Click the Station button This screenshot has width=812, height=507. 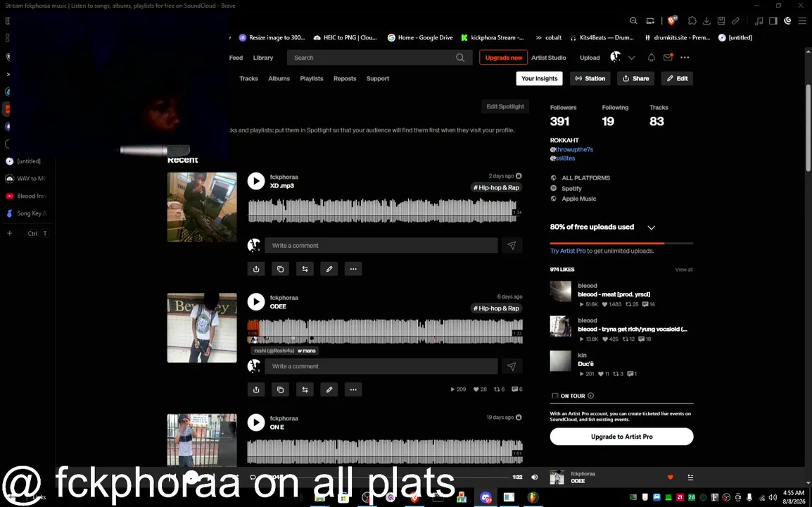coord(590,78)
